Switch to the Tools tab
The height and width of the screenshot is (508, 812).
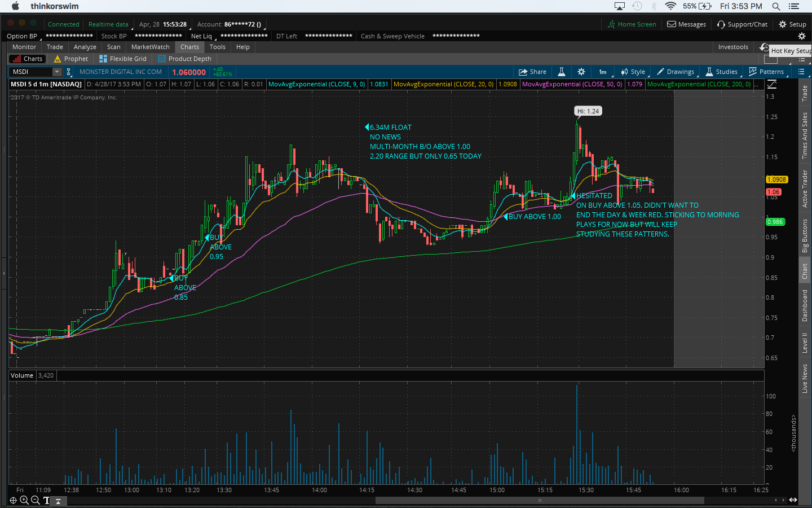pyautogui.click(x=218, y=47)
